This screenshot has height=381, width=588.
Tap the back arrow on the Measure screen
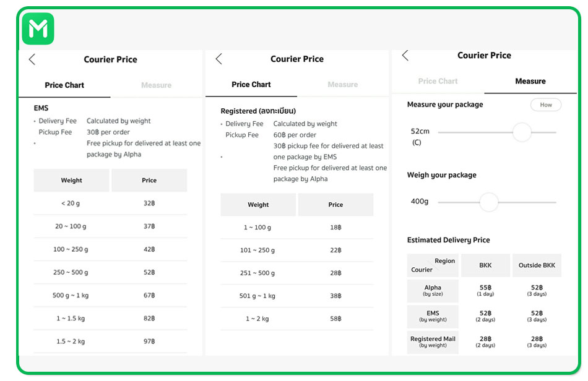(x=405, y=56)
